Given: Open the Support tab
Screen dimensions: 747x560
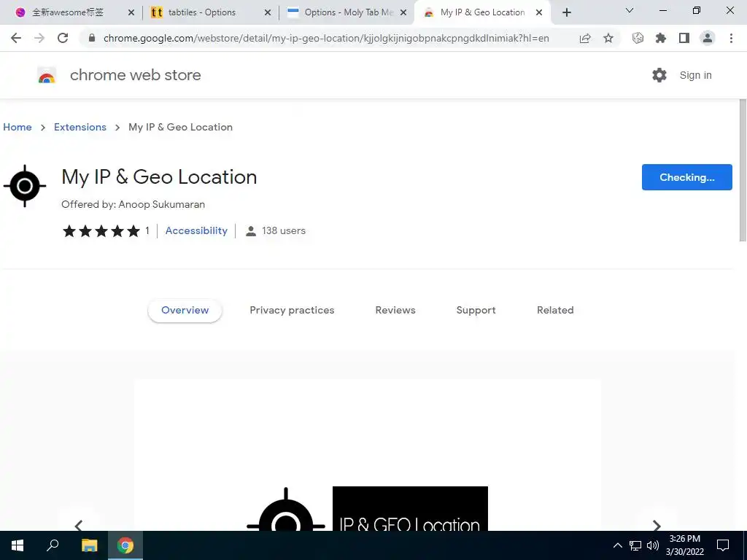Looking at the screenshot, I should tap(476, 311).
